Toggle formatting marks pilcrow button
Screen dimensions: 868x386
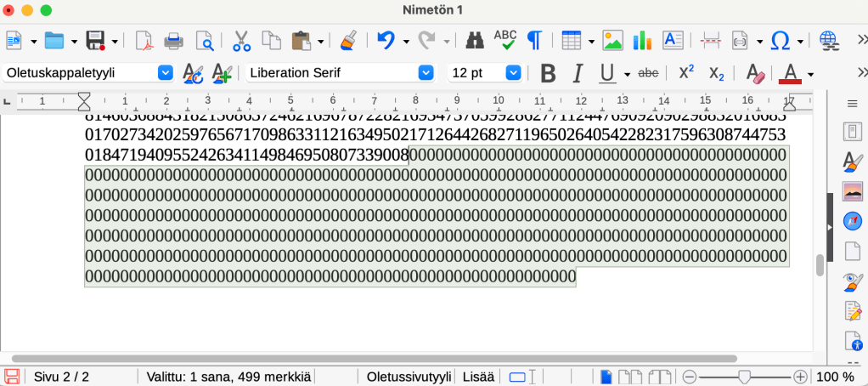tap(535, 40)
